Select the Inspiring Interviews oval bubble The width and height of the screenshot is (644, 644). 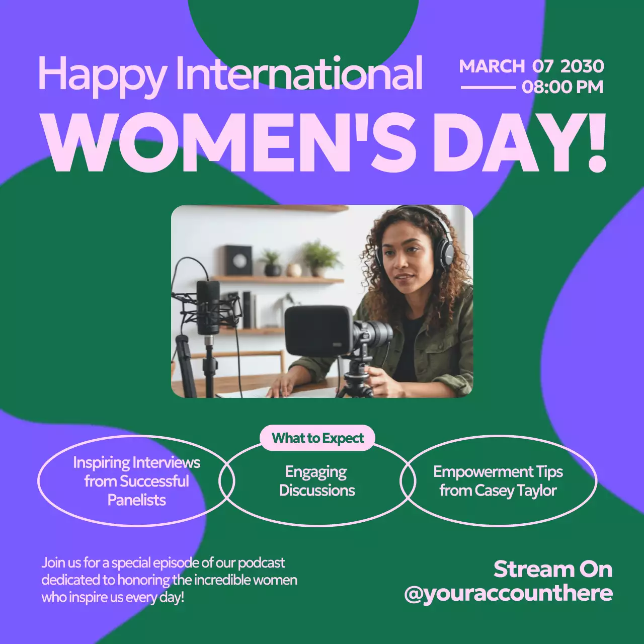(x=136, y=481)
